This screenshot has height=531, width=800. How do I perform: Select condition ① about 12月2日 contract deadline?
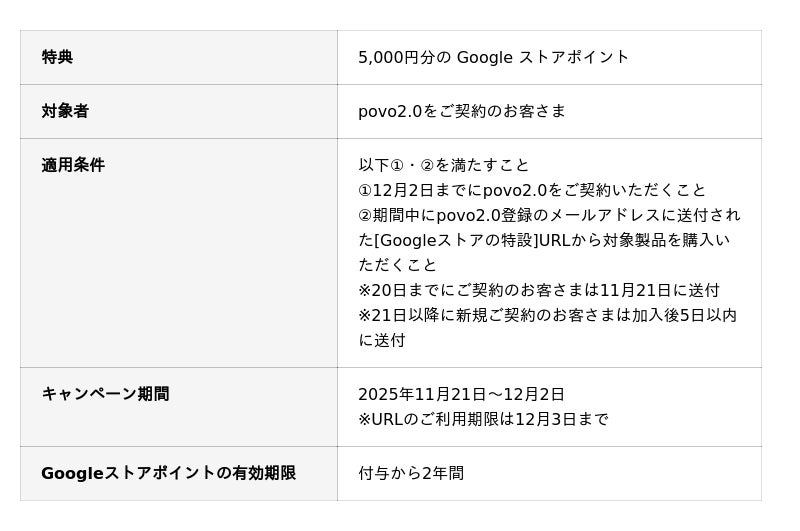pos(532,190)
